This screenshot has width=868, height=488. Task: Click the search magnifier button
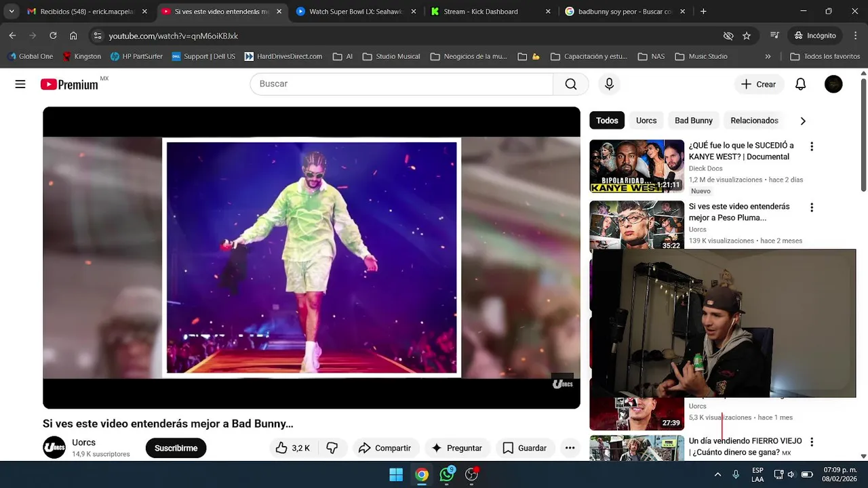pos(571,84)
